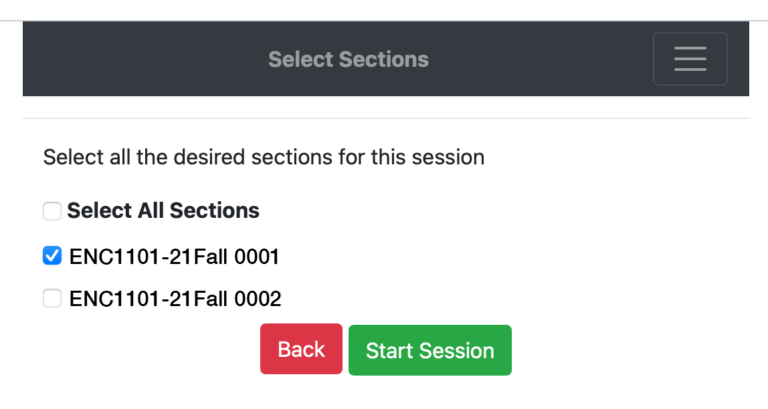Click the instruction text about desired sections
768x409 pixels.
(264, 157)
